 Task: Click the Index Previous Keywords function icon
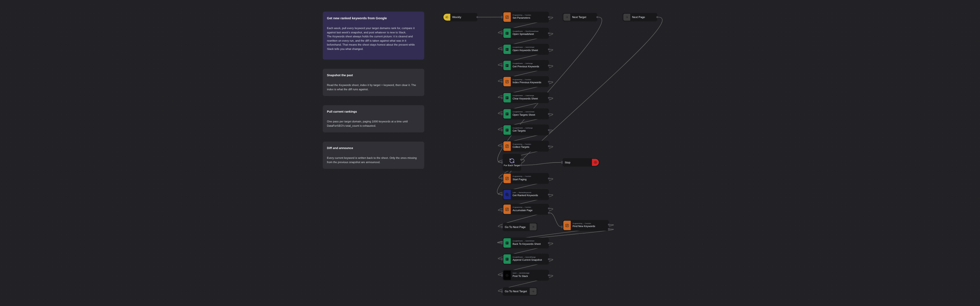pyautogui.click(x=507, y=82)
